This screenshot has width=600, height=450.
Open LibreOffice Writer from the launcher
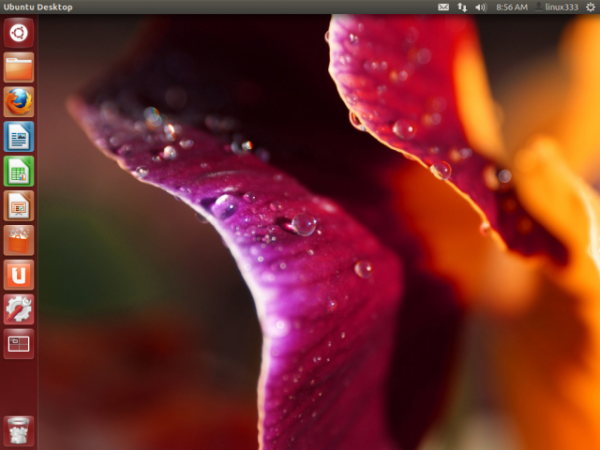coord(19,137)
